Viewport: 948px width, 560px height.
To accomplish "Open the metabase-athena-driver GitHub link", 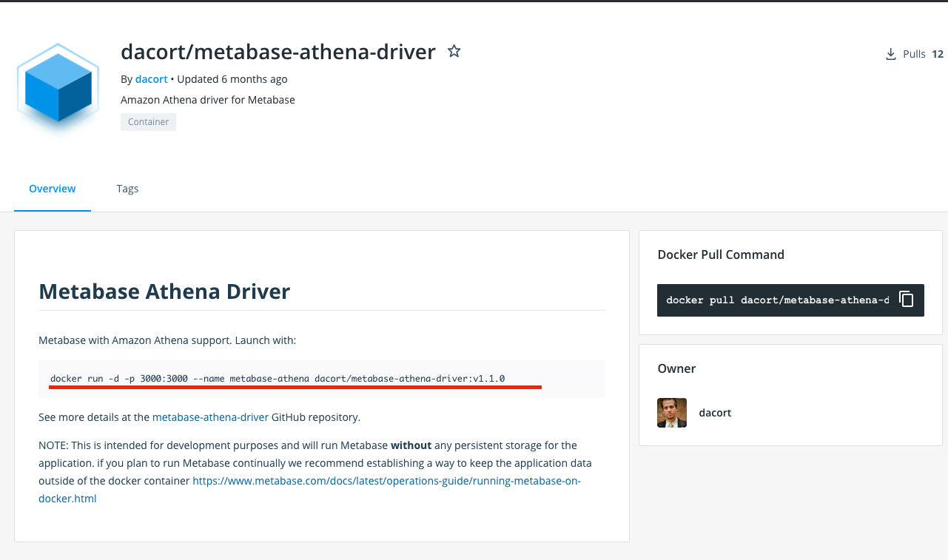I will coord(210,417).
